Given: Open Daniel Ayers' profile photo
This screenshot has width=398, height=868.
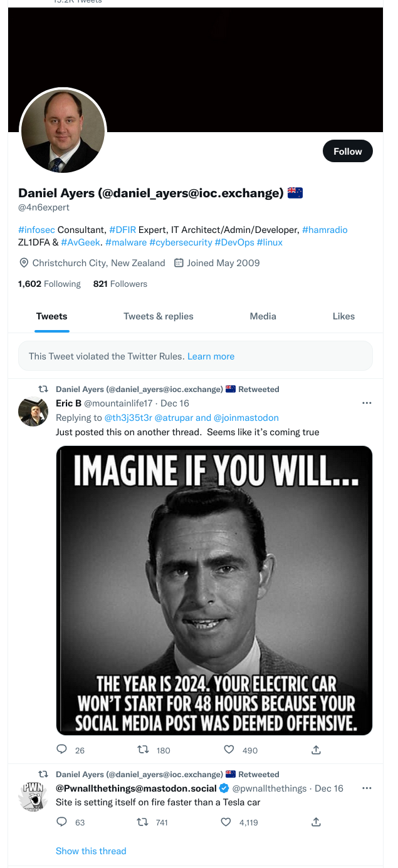Looking at the screenshot, I should 63,131.
